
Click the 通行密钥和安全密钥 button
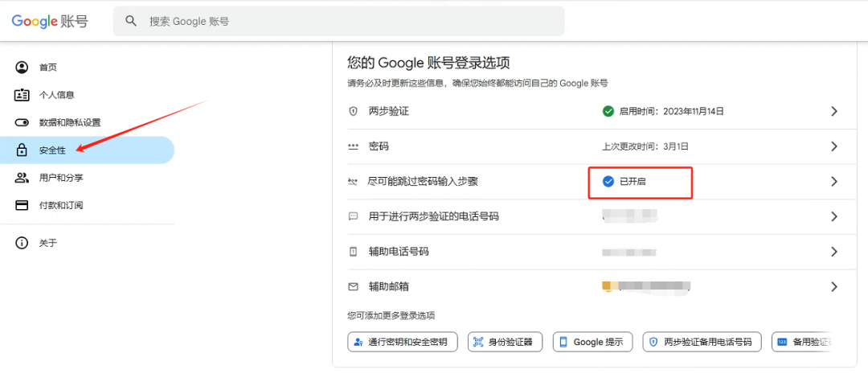[x=403, y=342]
